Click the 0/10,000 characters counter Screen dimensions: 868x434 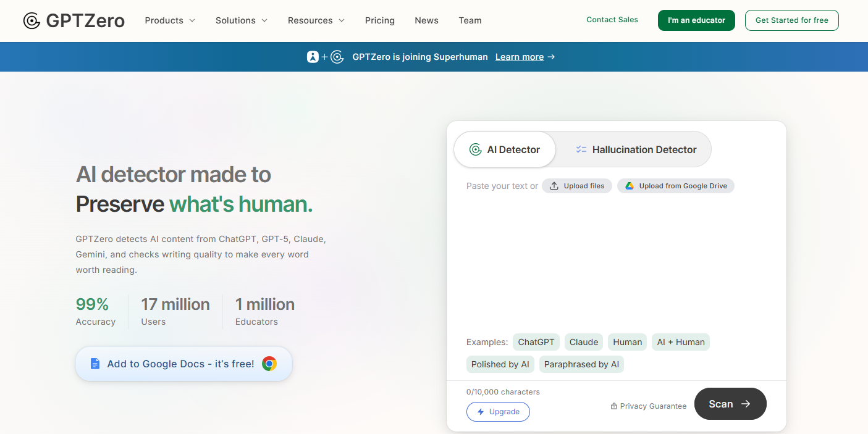503,392
